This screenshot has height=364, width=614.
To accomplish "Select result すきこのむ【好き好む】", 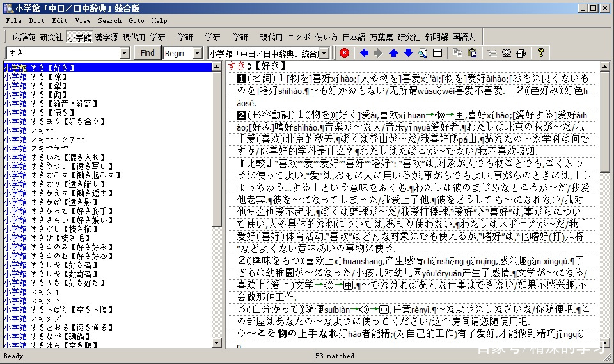I will point(59,256).
